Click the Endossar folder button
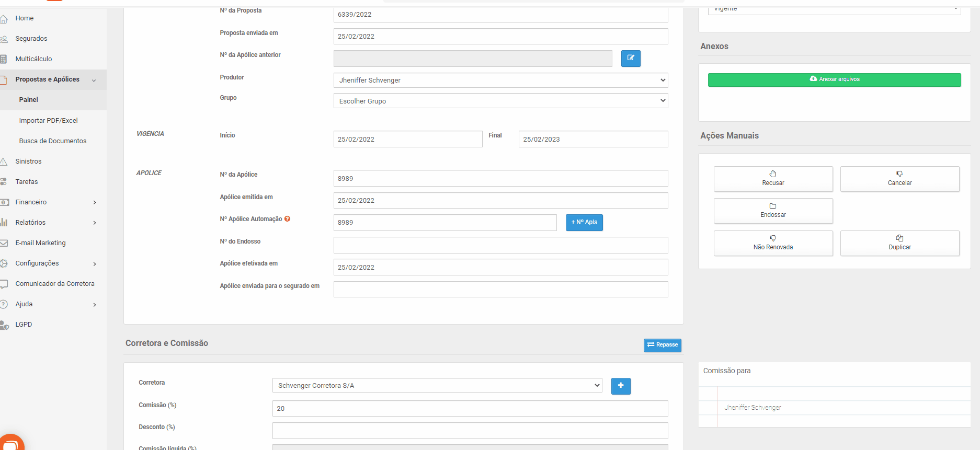Image resolution: width=980 pixels, height=450 pixels. click(773, 211)
